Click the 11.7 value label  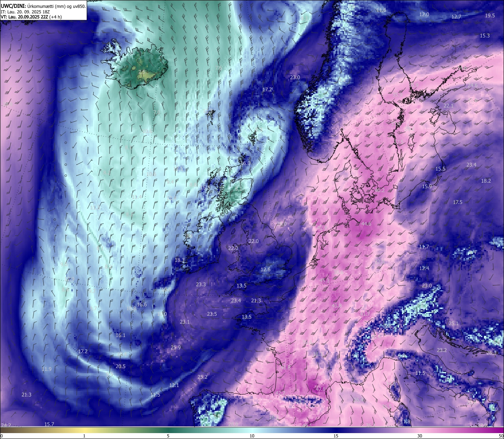[424, 247]
